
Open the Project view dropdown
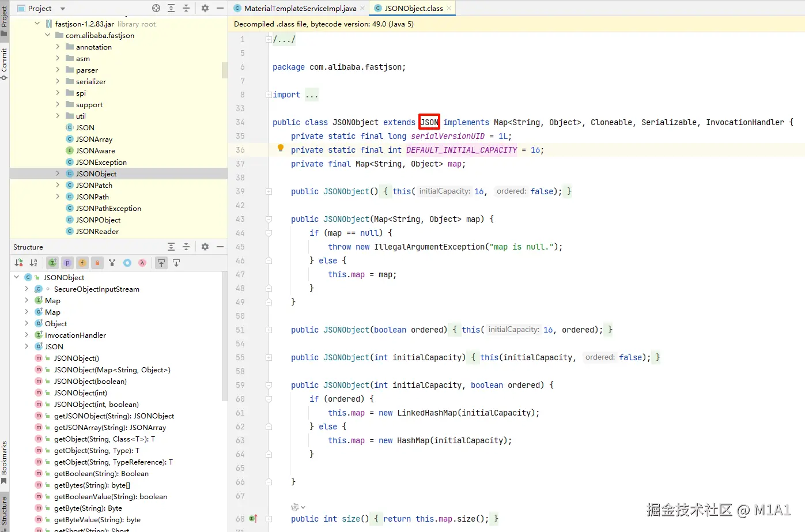tap(63, 9)
